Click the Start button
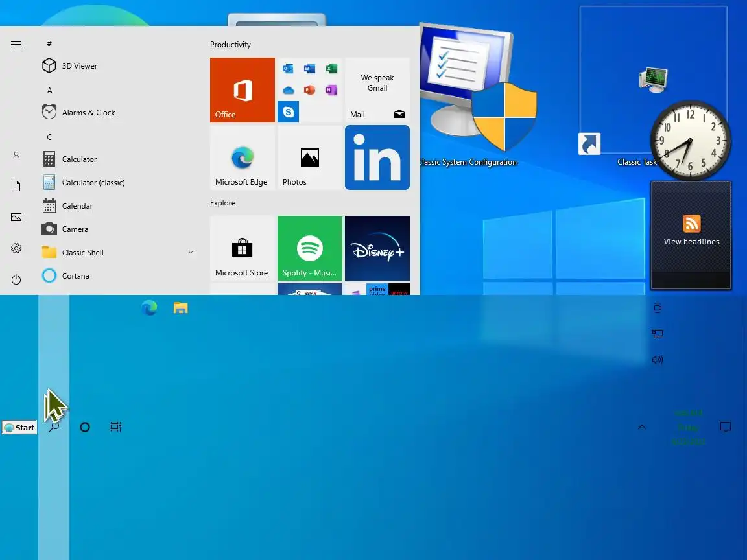Image resolution: width=747 pixels, height=560 pixels. 19,428
